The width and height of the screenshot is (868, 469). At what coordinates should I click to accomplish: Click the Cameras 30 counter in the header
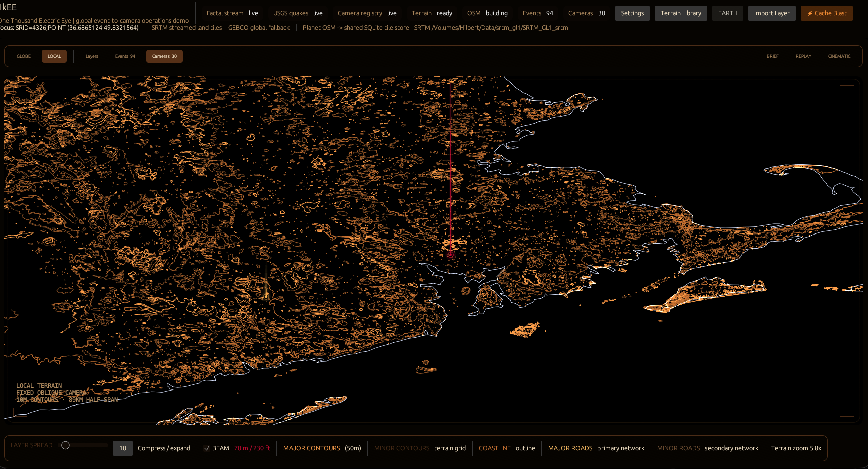tap(587, 13)
